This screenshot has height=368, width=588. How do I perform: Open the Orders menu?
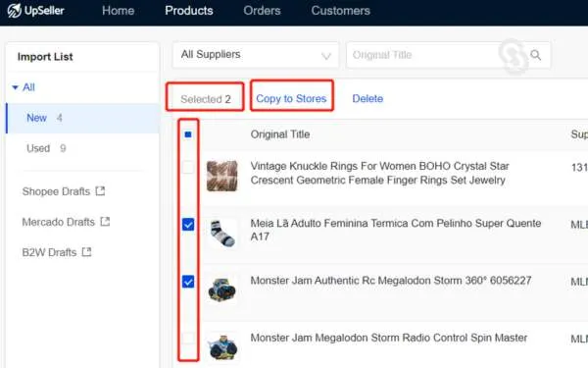[262, 11]
